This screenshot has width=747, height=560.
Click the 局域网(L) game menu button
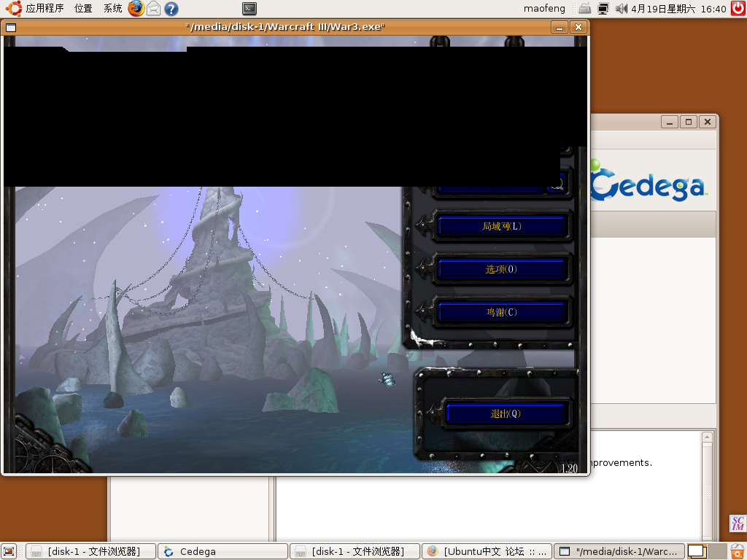click(x=501, y=226)
